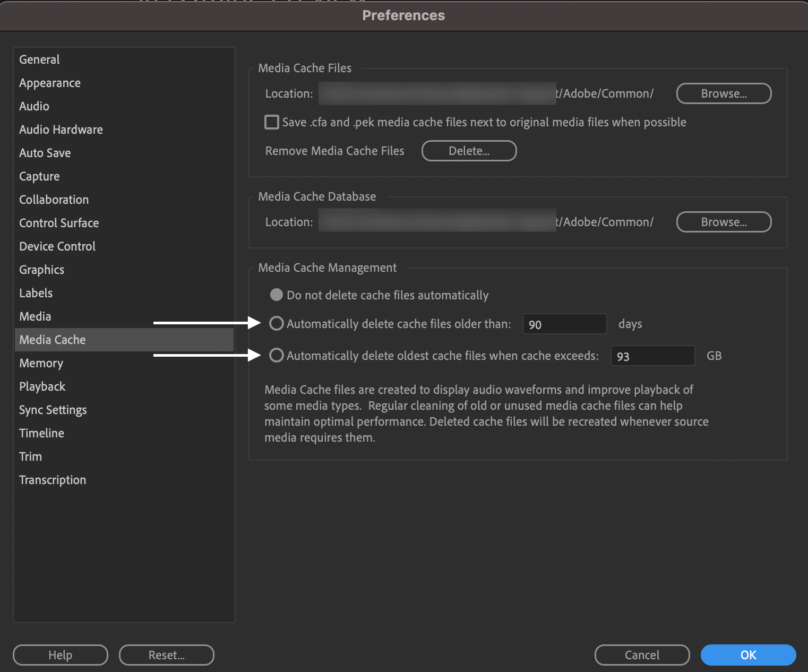Screen dimensions: 808x672
Task: Edit the 93 GB cache size limit
Action: click(x=652, y=356)
